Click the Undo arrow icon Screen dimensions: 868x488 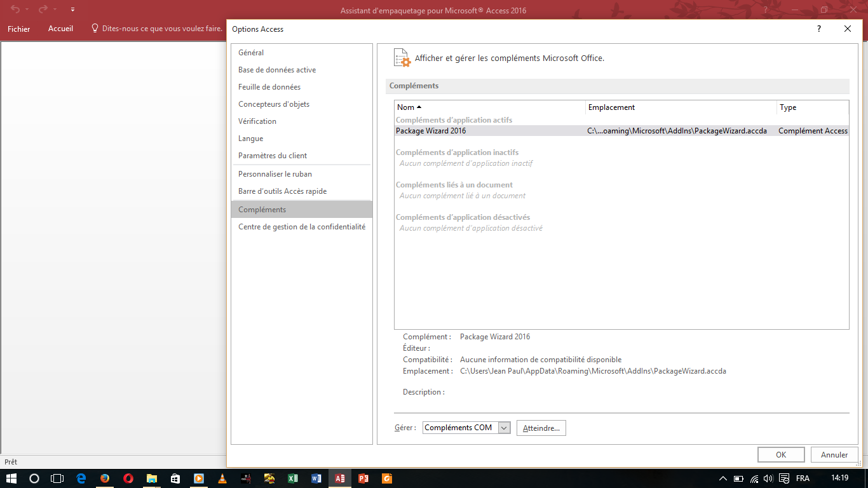point(15,10)
